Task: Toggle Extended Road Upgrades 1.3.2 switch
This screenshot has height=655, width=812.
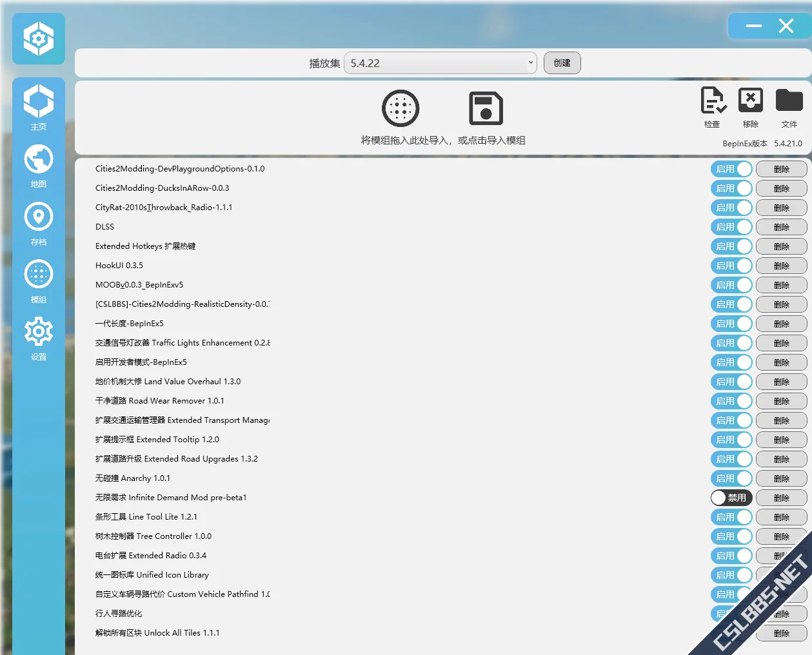Action: (x=732, y=459)
